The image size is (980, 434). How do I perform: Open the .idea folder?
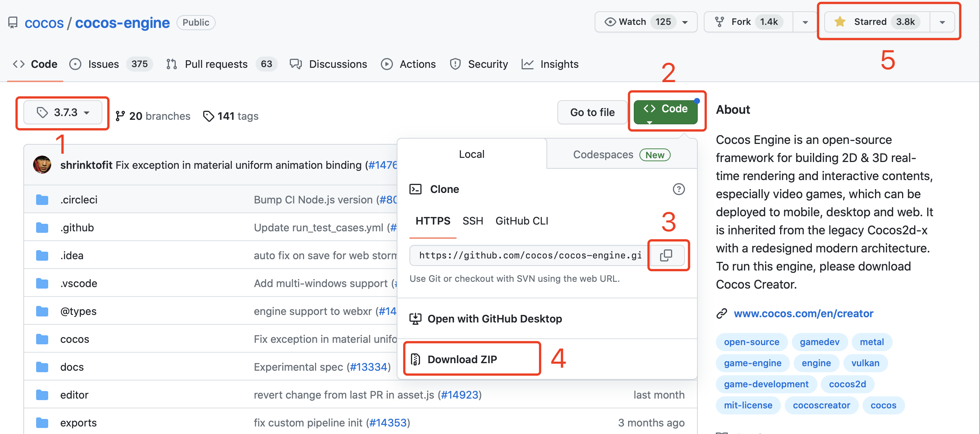(72, 255)
